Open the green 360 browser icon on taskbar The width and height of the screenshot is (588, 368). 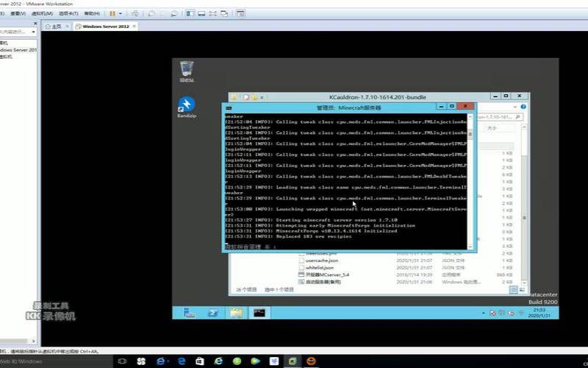(237, 361)
